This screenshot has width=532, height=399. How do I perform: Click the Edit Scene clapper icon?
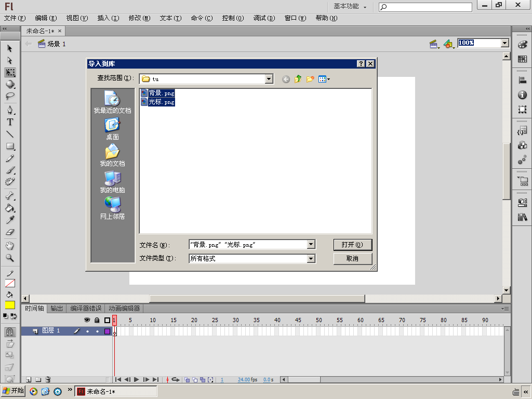434,44
